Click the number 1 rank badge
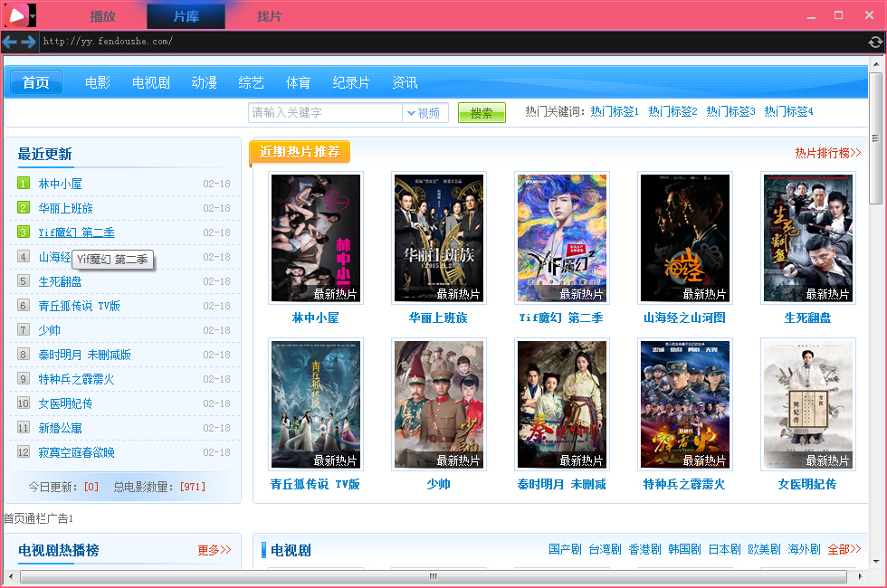887x588 pixels. point(24,184)
